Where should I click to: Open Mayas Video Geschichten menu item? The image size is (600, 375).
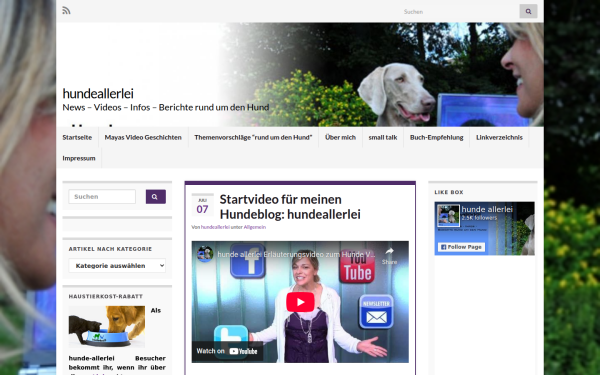coord(143,137)
